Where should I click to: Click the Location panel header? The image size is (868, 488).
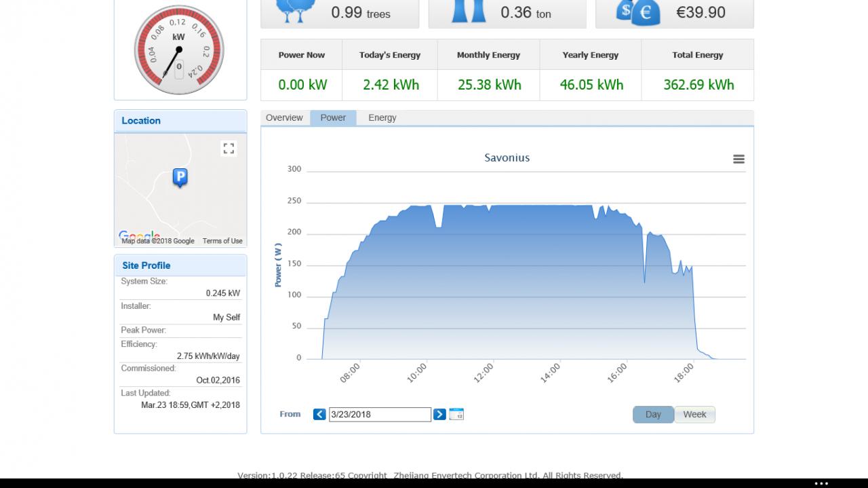click(180, 121)
